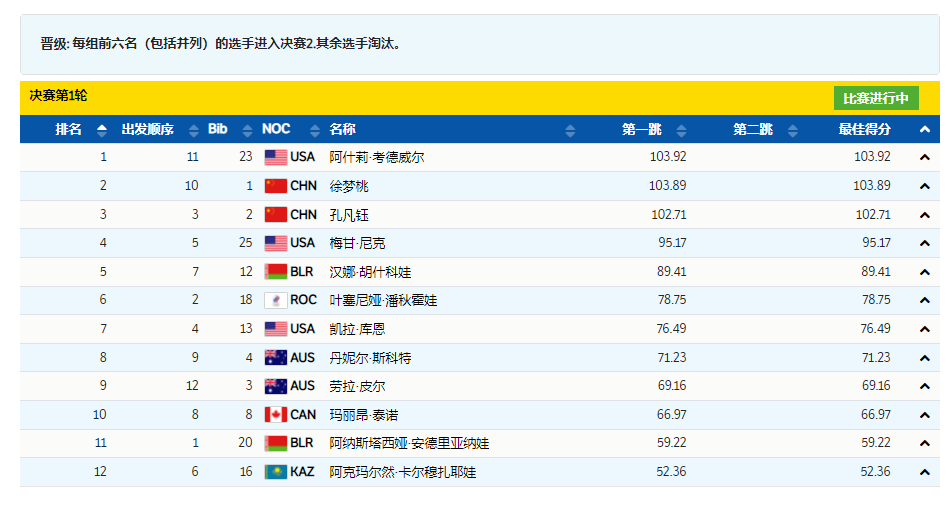Screen dimensions: 947x524
Task: Open athlete 阿什莉·考德威尔 name link
Action: click(x=377, y=157)
